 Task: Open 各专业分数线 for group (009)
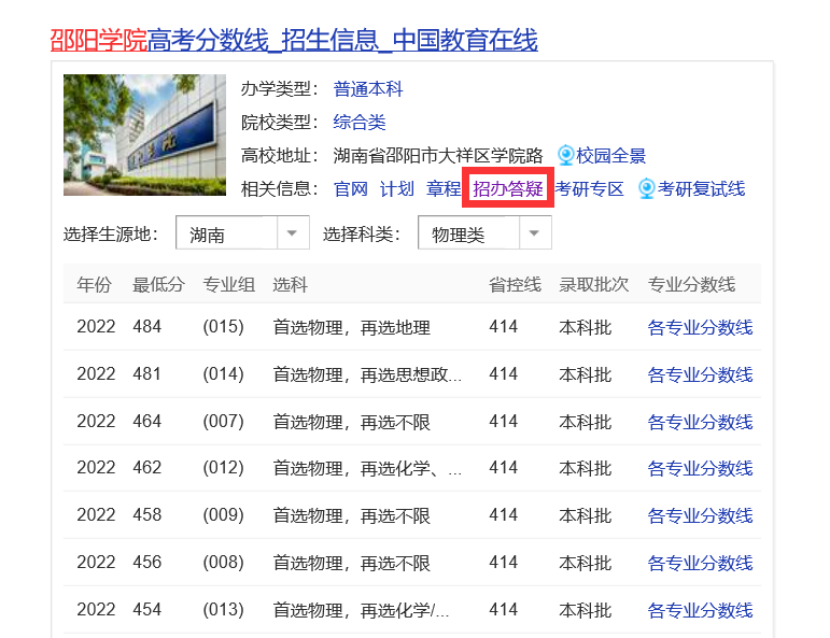coord(700,516)
